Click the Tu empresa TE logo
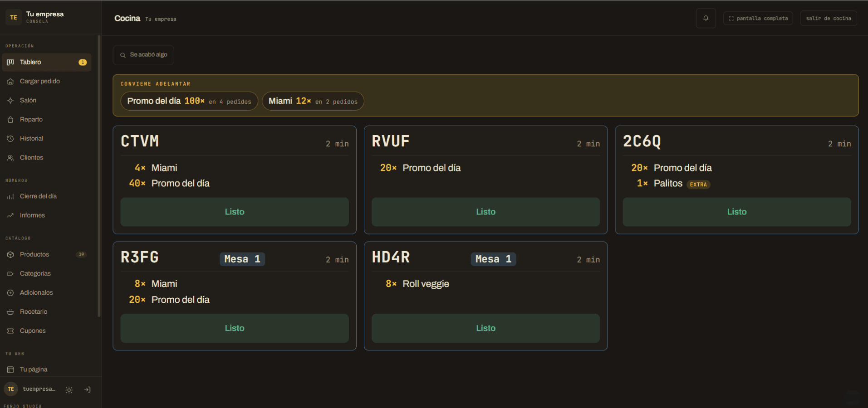868x408 pixels. tap(14, 18)
